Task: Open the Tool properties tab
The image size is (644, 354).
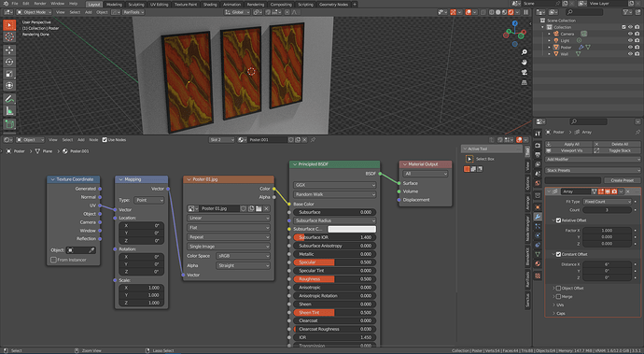Action: pos(538,134)
